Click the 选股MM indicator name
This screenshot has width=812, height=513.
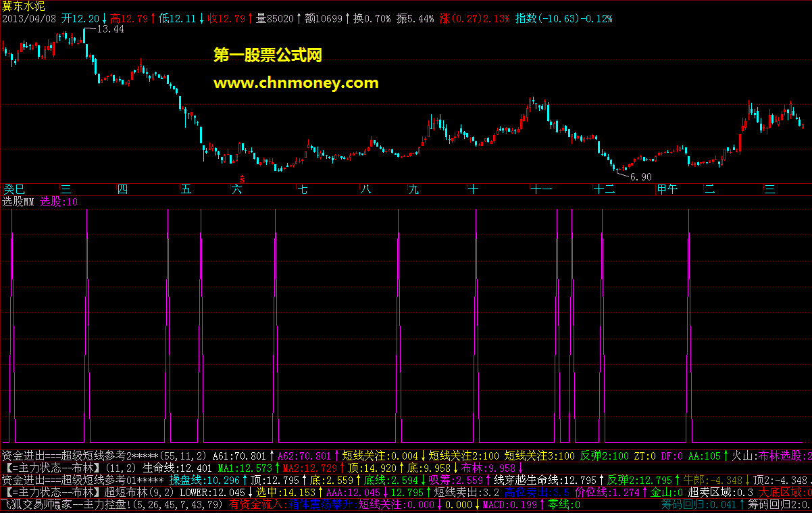18,201
